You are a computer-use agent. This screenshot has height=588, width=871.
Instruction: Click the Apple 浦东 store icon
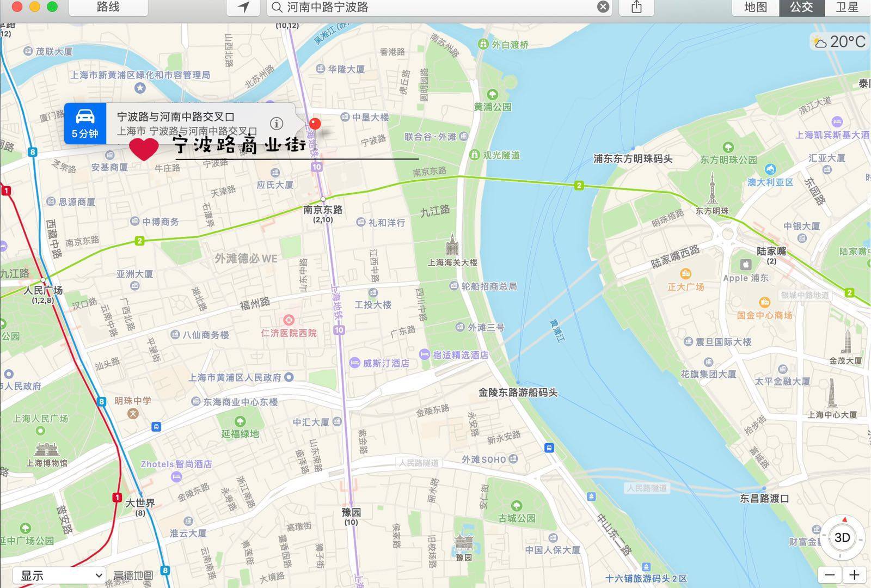tap(745, 265)
